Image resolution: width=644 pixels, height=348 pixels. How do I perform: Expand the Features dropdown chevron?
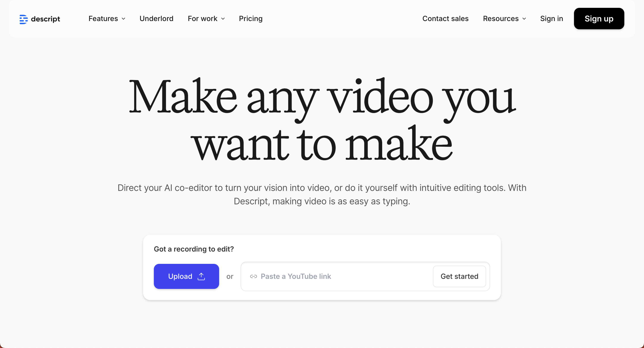[123, 19]
